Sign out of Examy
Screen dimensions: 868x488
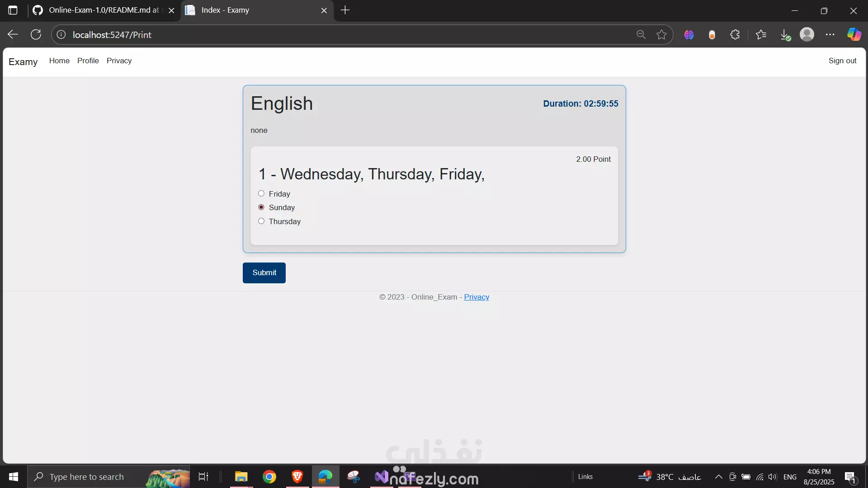[842, 61]
